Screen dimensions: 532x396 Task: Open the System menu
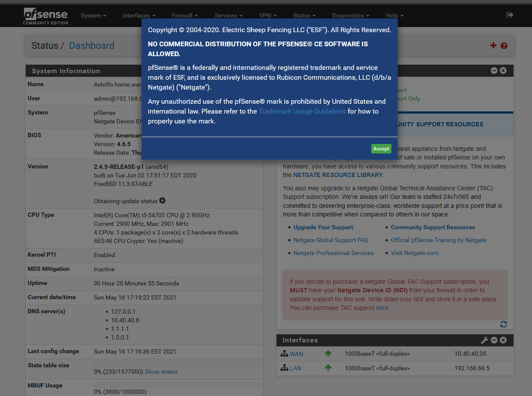pyautogui.click(x=93, y=15)
